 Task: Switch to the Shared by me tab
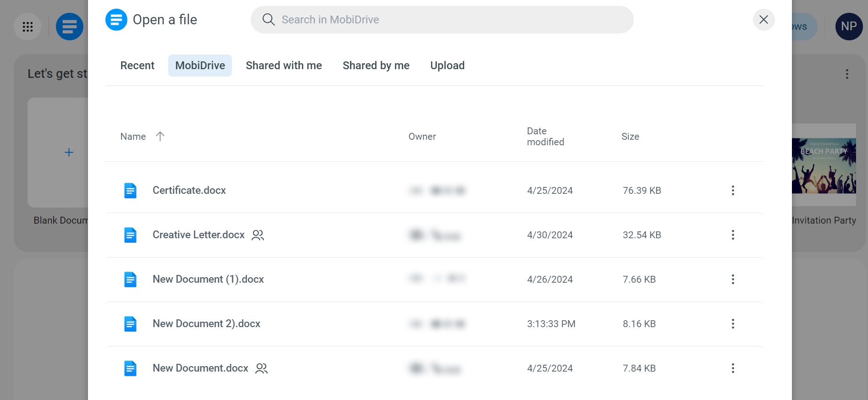(376, 65)
